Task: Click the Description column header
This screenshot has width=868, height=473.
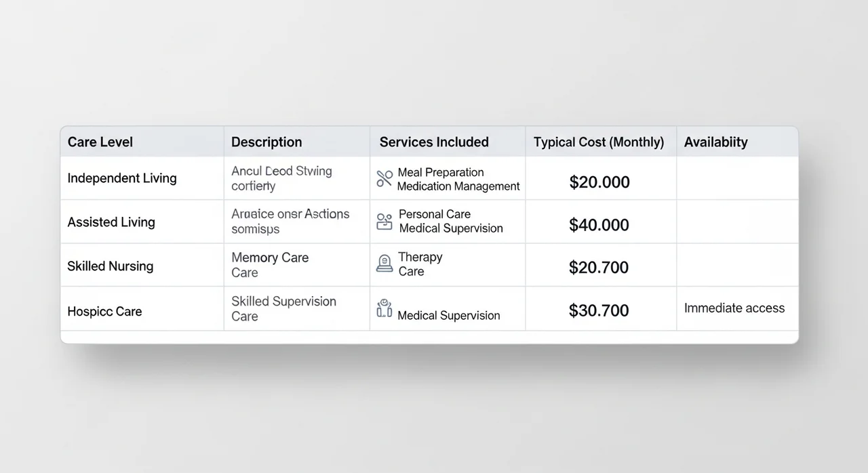Action: (x=267, y=142)
